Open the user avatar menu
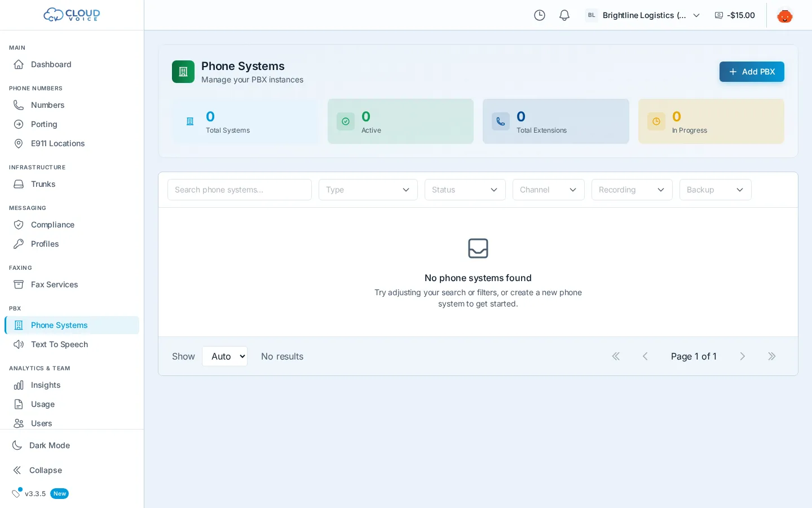The image size is (812, 508). point(785,15)
